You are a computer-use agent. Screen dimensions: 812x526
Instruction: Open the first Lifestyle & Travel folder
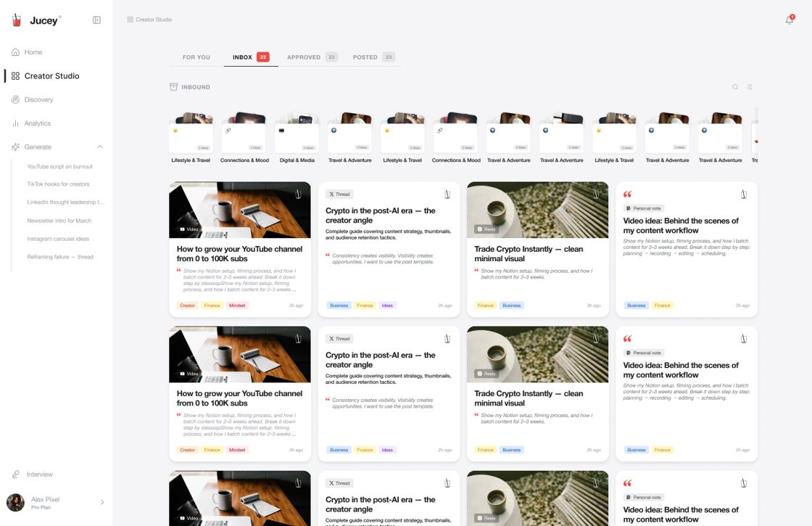point(191,138)
